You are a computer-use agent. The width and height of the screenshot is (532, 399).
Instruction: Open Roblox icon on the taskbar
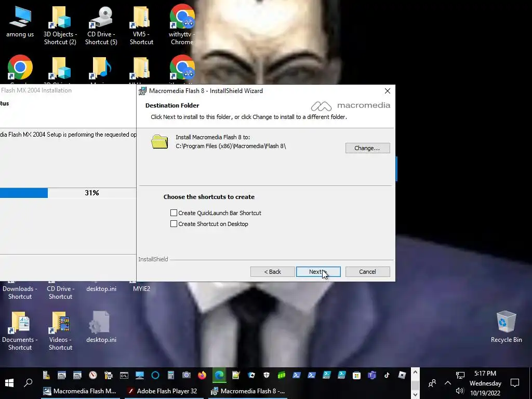coord(402,375)
